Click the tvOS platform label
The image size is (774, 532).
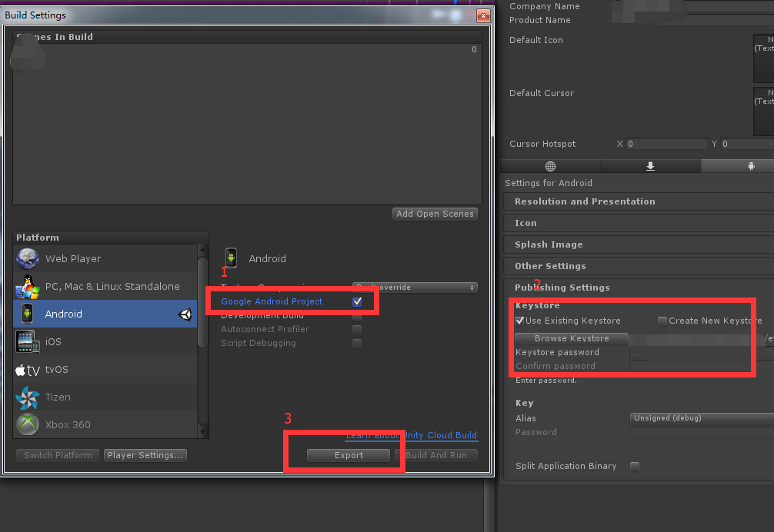(57, 370)
